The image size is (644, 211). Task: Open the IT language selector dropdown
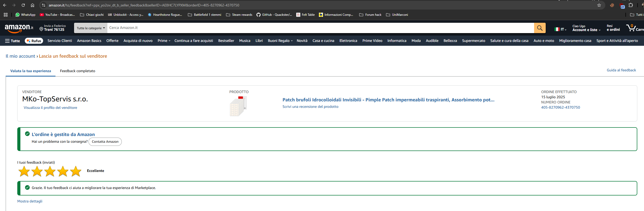pyautogui.click(x=560, y=29)
